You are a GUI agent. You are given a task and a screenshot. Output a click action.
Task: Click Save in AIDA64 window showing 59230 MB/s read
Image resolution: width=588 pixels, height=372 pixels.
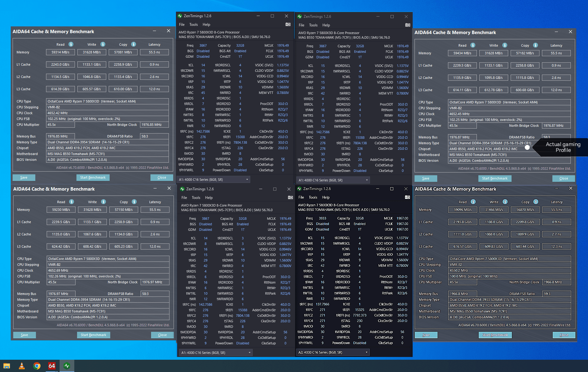pos(25,335)
